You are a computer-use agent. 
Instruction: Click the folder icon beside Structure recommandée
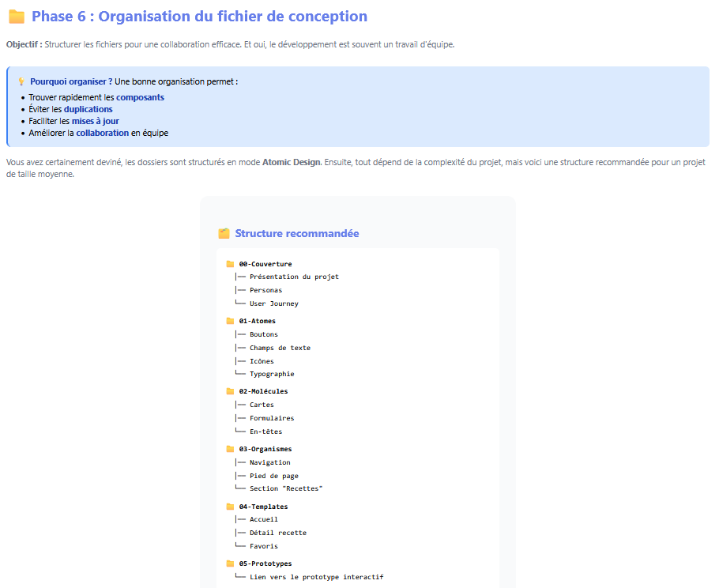224,234
